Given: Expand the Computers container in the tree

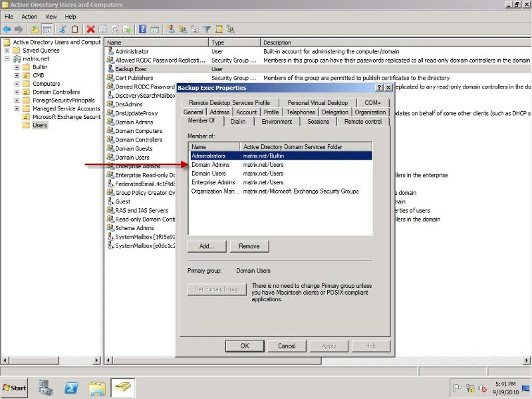Looking at the screenshot, I should [x=17, y=84].
